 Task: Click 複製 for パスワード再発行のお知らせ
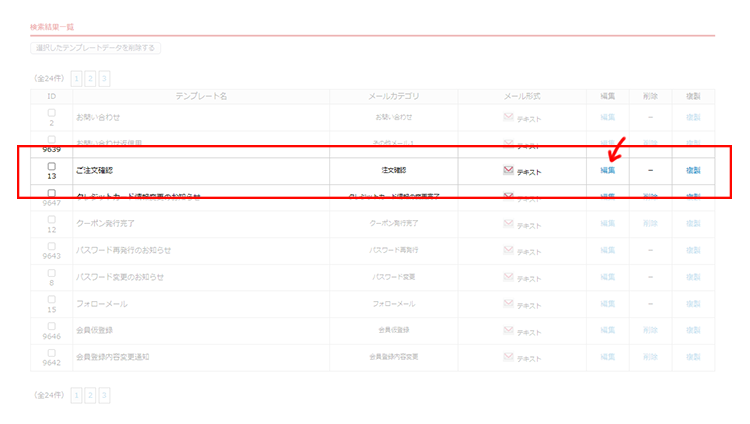pyautogui.click(x=693, y=250)
